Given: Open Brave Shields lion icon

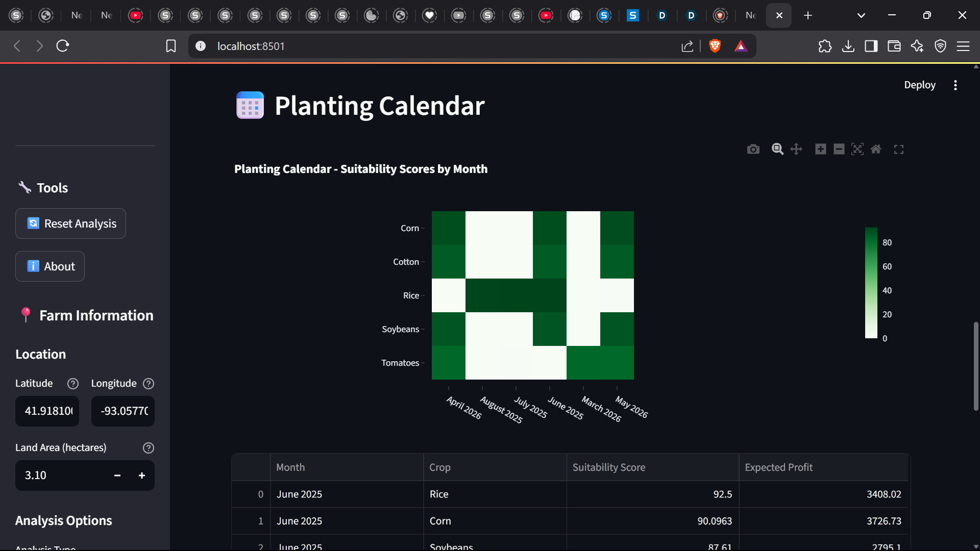Looking at the screenshot, I should pos(715,46).
